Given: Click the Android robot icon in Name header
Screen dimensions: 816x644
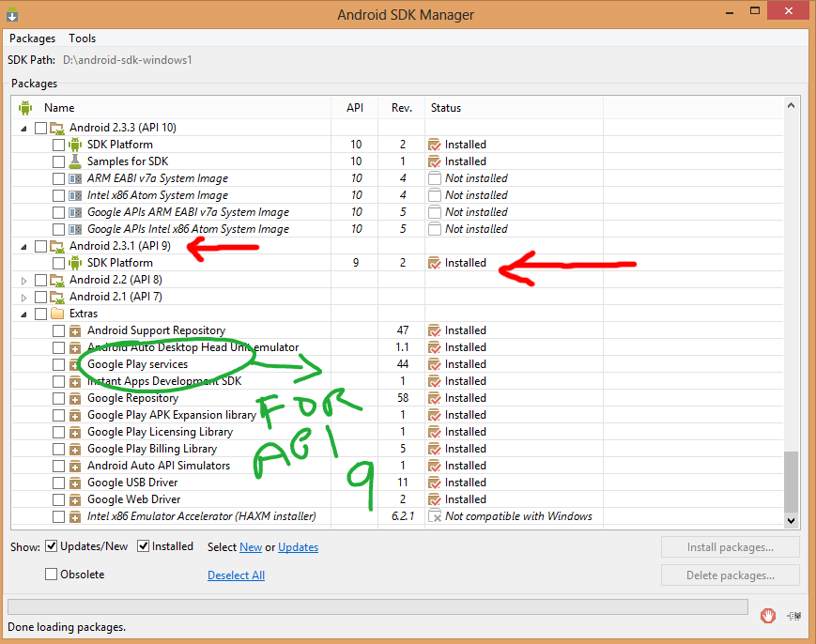Looking at the screenshot, I should pos(25,108).
